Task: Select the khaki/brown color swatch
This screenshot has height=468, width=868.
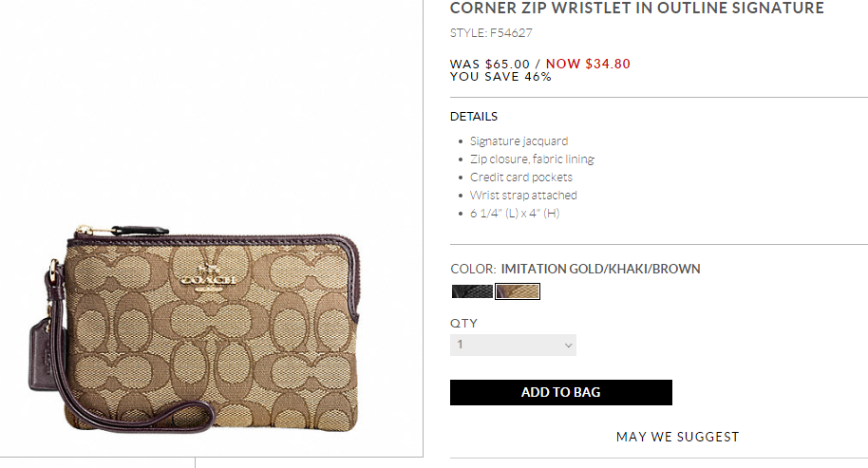Action: click(518, 291)
